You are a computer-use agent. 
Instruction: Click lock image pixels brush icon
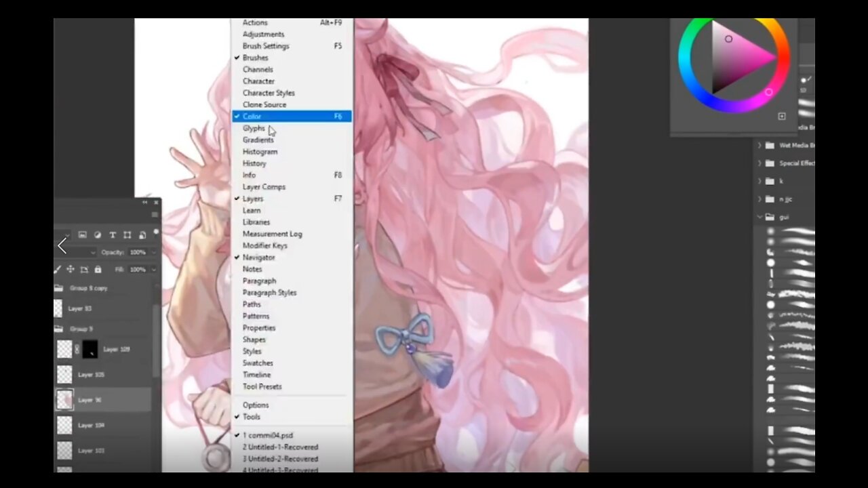(58, 269)
